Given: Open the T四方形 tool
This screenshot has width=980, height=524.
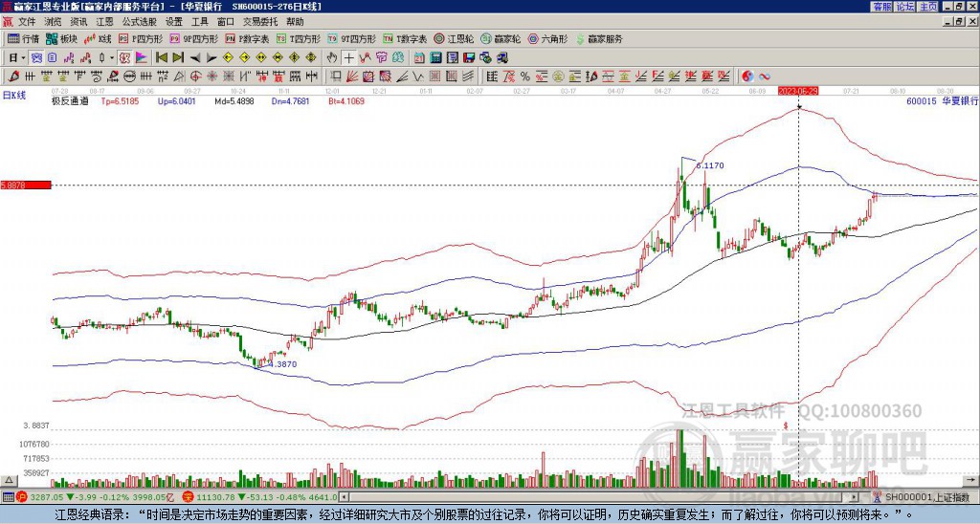Looking at the screenshot, I should click(299, 38).
